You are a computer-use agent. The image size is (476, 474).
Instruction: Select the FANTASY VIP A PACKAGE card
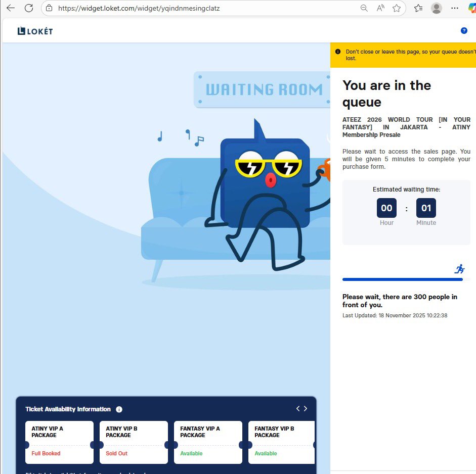point(208,442)
